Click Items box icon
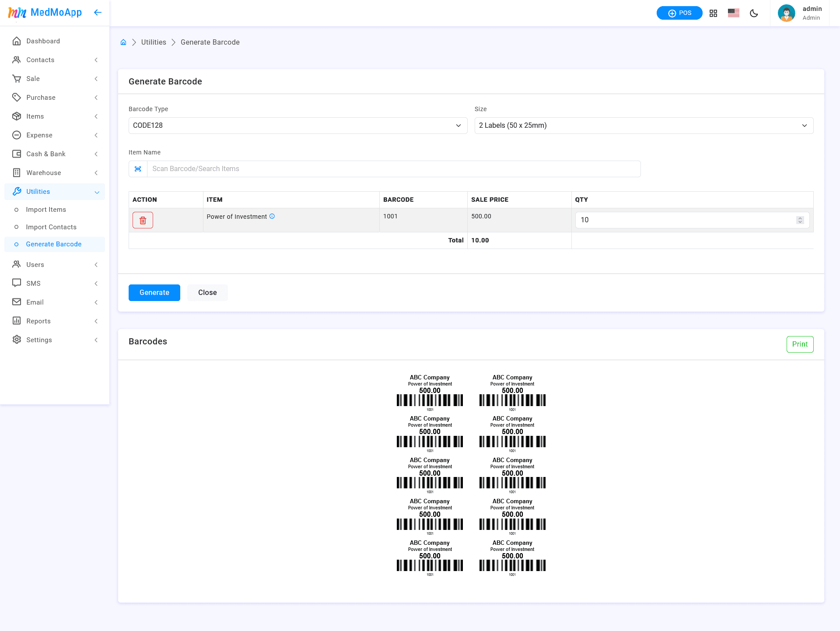 tap(17, 116)
